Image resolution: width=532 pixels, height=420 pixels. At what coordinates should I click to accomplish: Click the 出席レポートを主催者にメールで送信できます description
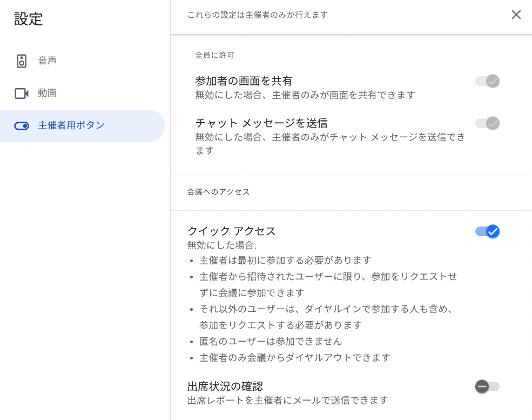click(287, 401)
